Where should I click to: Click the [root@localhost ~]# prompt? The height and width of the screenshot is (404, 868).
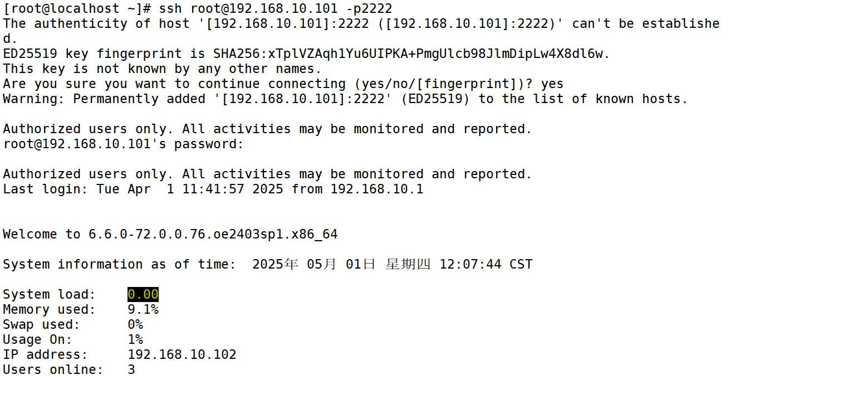(x=77, y=9)
